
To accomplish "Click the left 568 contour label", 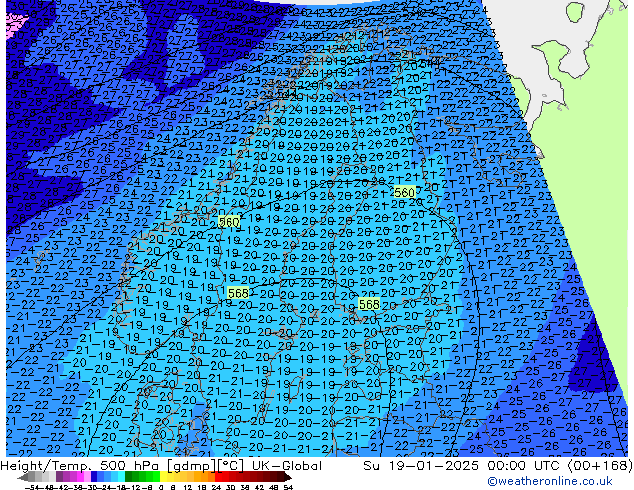I will [238, 293].
